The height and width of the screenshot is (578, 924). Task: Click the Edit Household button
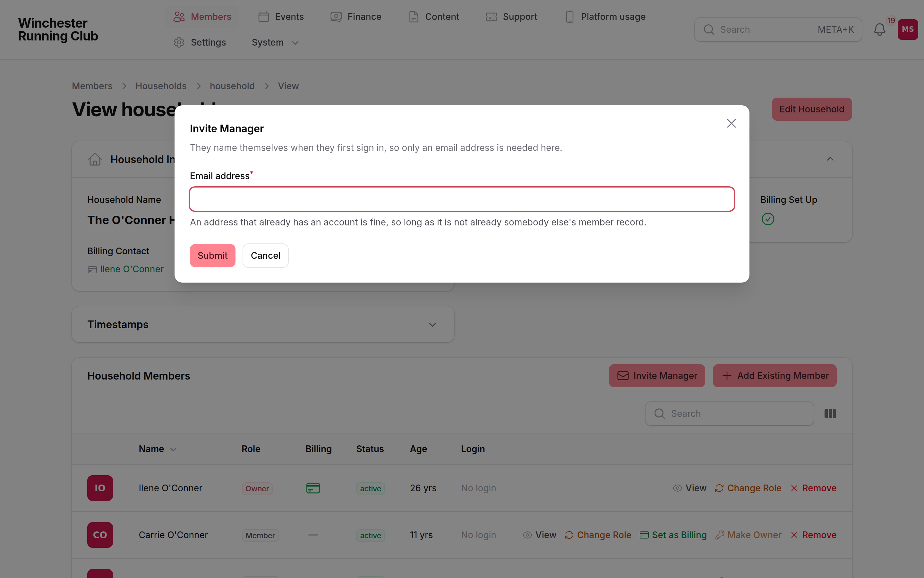(x=811, y=109)
